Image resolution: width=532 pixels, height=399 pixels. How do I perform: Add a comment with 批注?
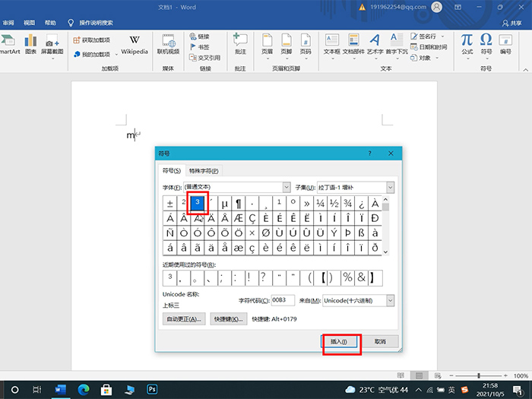click(240, 44)
